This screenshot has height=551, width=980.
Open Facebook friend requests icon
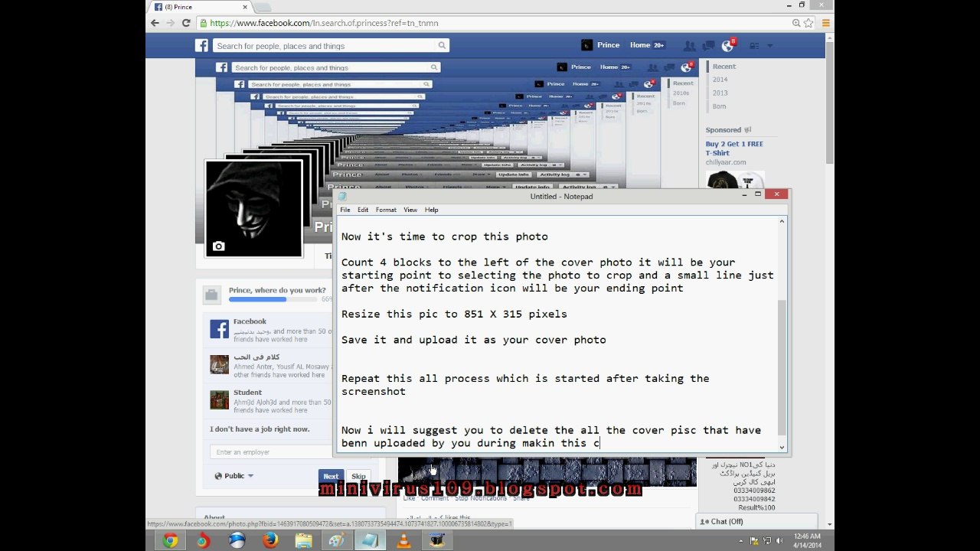(x=690, y=46)
